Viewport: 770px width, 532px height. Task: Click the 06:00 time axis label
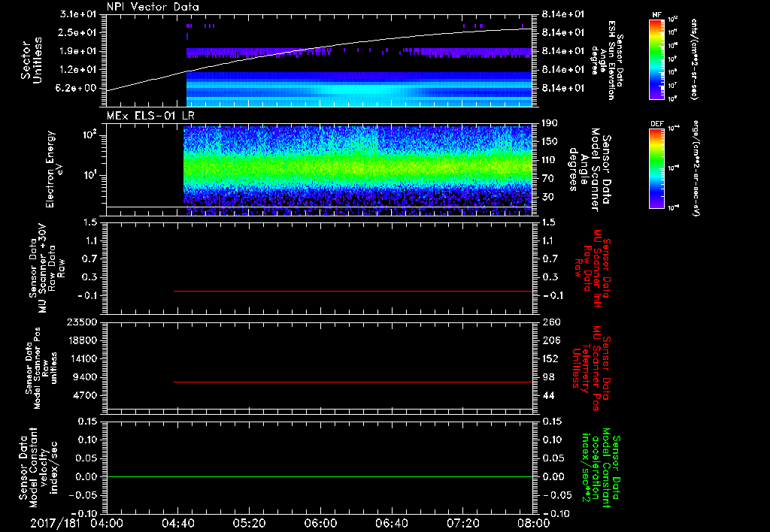pos(320,523)
